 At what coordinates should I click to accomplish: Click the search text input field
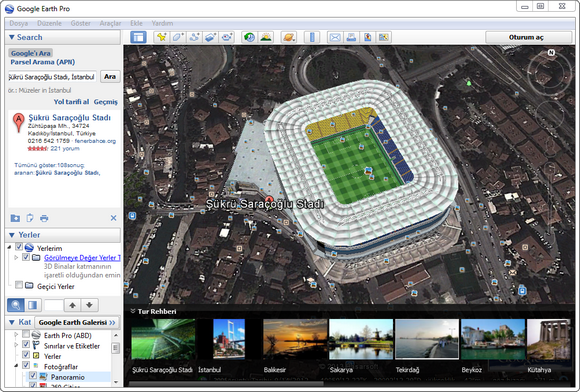[x=53, y=77]
